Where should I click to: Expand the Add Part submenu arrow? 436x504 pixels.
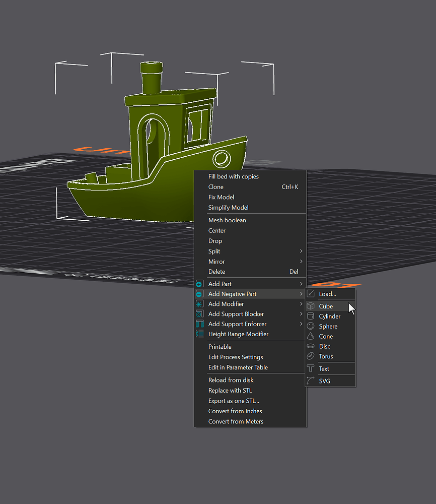301,283
